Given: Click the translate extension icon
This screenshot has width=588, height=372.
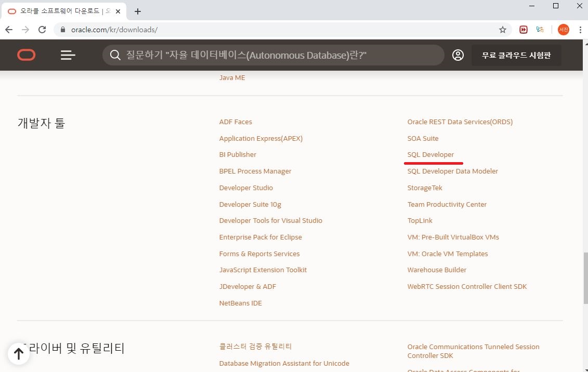Looking at the screenshot, I should (540, 30).
